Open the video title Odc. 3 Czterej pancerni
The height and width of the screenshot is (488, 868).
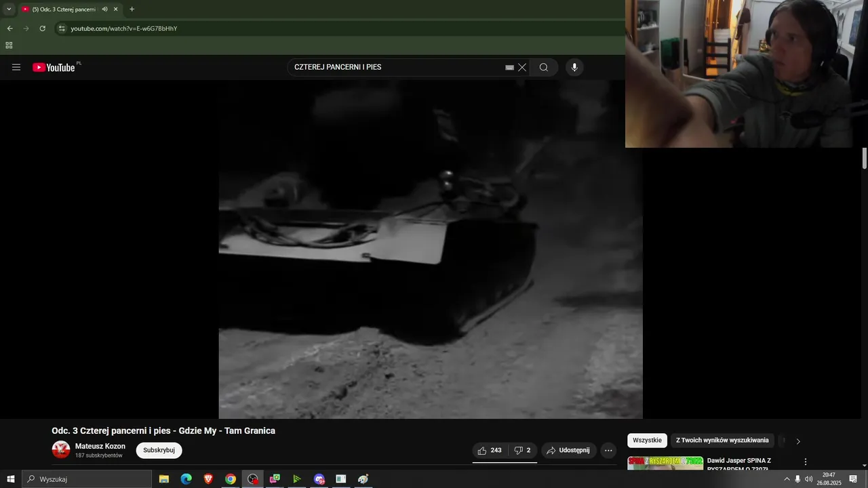tap(163, 430)
